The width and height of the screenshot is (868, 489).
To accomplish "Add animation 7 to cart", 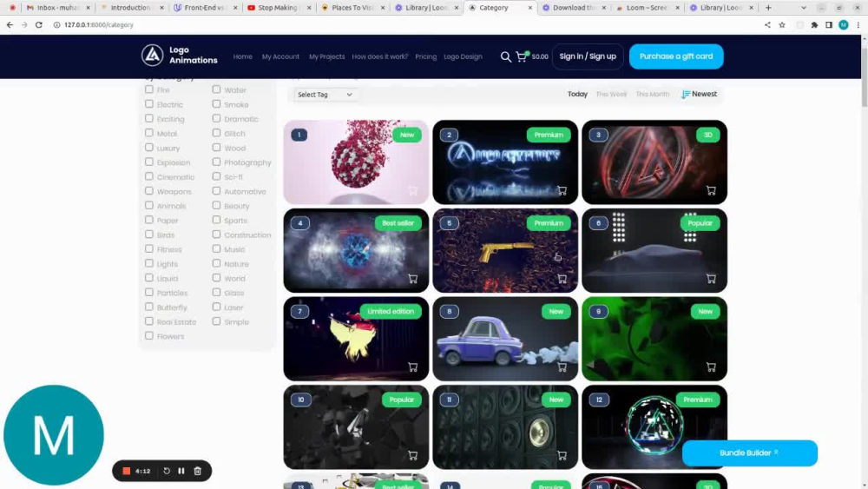I will coord(413,367).
